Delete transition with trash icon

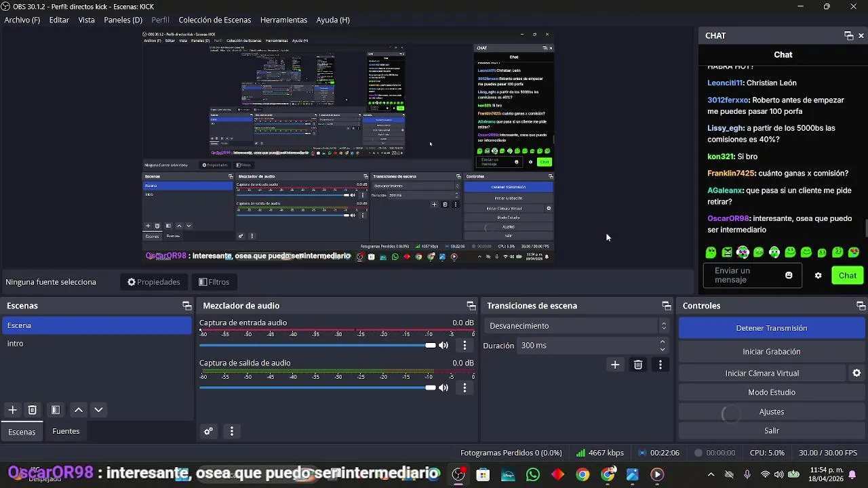click(x=638, y=365)
